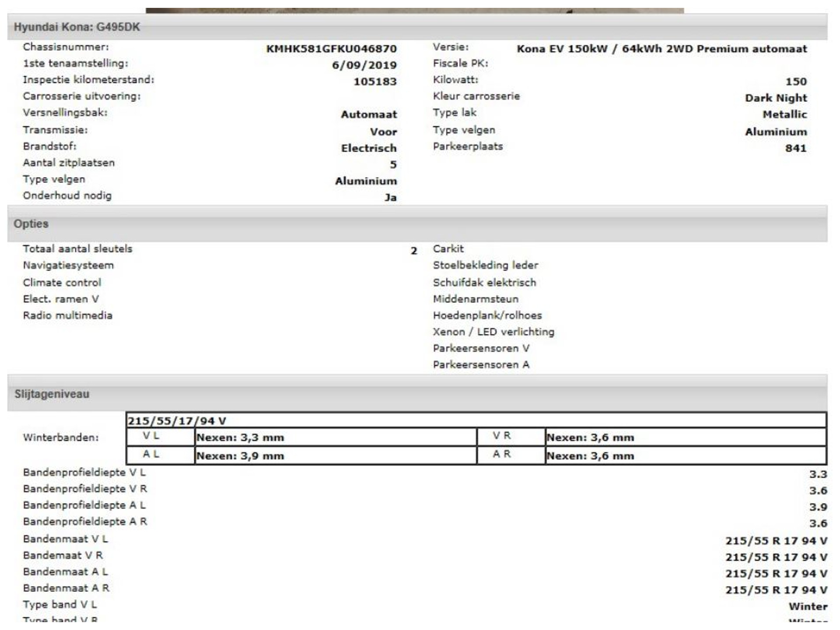Click the Onderhoud nodig value Ja
The width and height of the screenshot is (840, 630).
point(390,197)
